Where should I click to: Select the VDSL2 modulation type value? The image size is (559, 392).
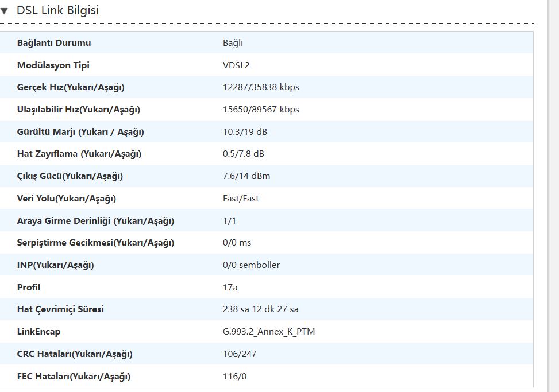tap(236, 65)
